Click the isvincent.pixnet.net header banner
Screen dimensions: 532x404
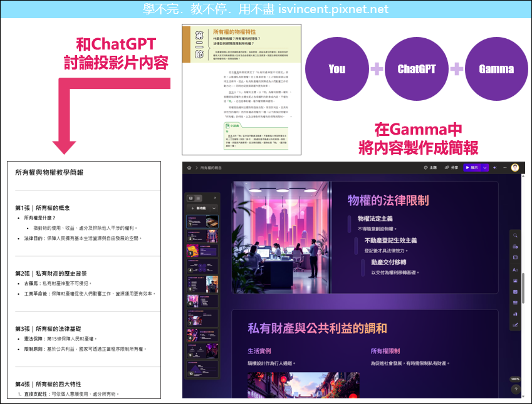[266, 9]
